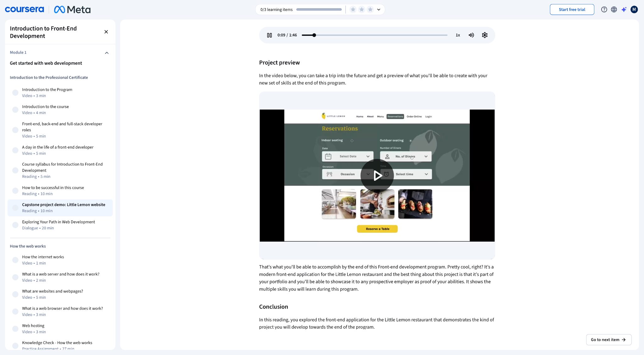This screenshot has width=644, height=355.
Task: Rate with the third star
Action: pyautogui.click(x=370, y=9)
